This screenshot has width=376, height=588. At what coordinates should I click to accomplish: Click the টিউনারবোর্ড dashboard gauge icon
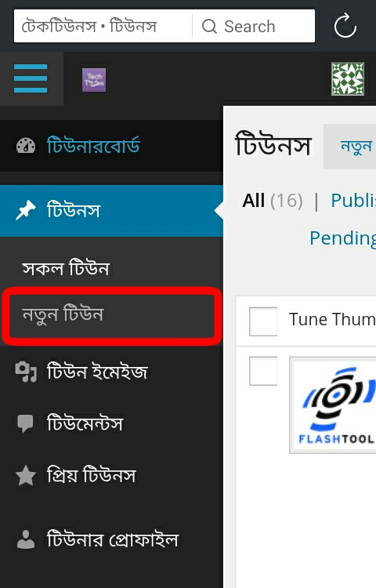click(x=26, y=146)
